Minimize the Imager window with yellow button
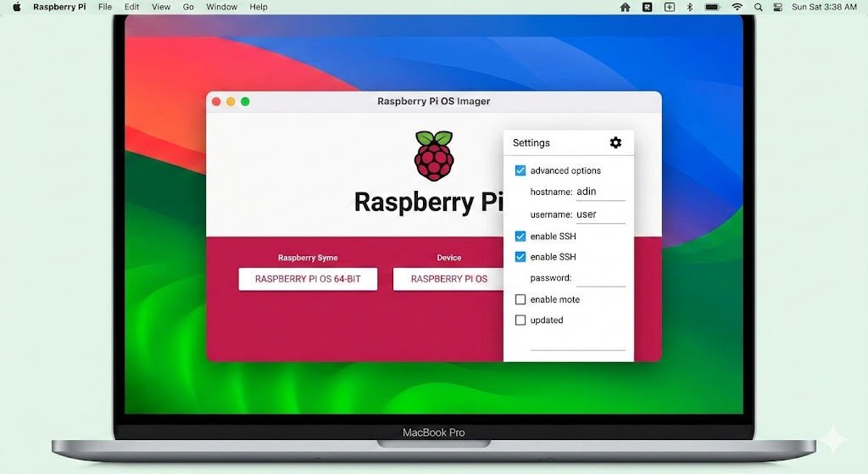 tap(231, 102)
